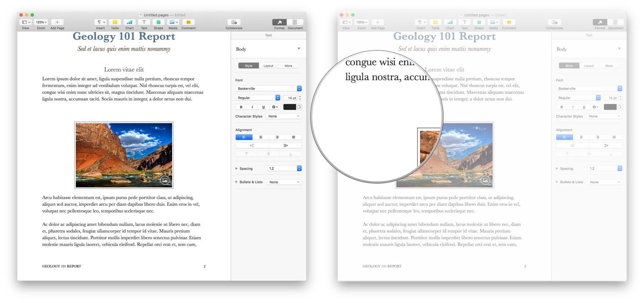Viewport: 644px width, 303px height.
Task: Click the black text color swatch, left window
Action: coord(289,107)
